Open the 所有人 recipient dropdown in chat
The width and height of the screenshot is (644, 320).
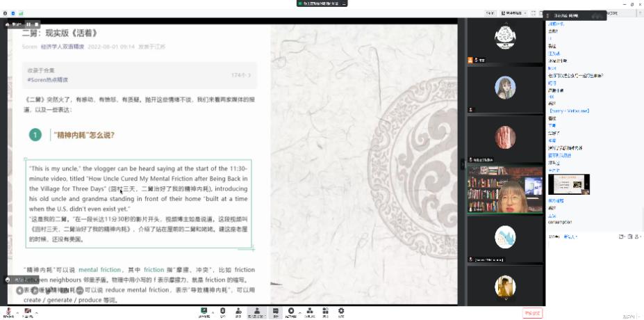click(x=572, y=237)
